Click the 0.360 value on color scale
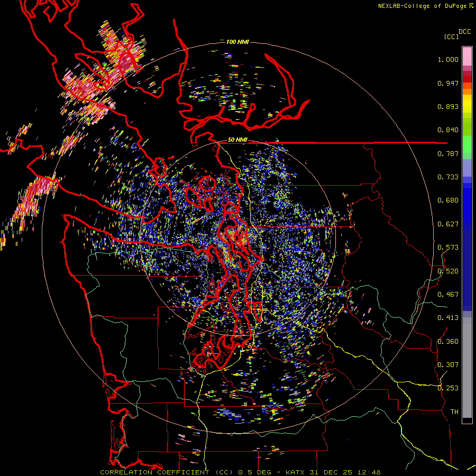This screenshot has width=476, height=476. click(x=448, y=342)
